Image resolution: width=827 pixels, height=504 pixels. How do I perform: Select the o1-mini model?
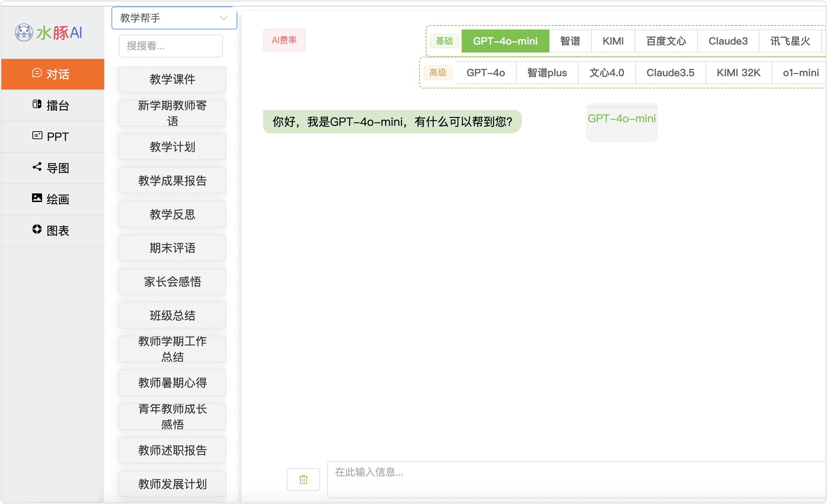[x=800, y=73]
